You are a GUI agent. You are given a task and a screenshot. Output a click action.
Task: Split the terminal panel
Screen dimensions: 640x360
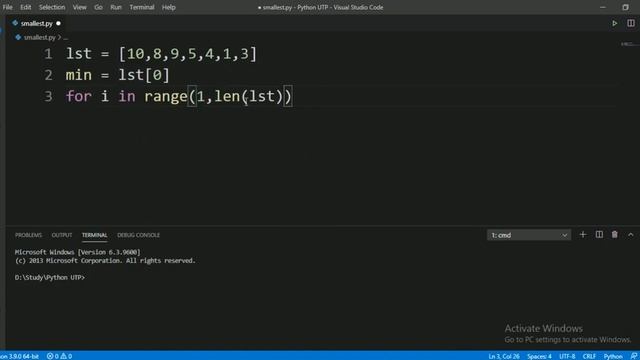pos(599,235)
